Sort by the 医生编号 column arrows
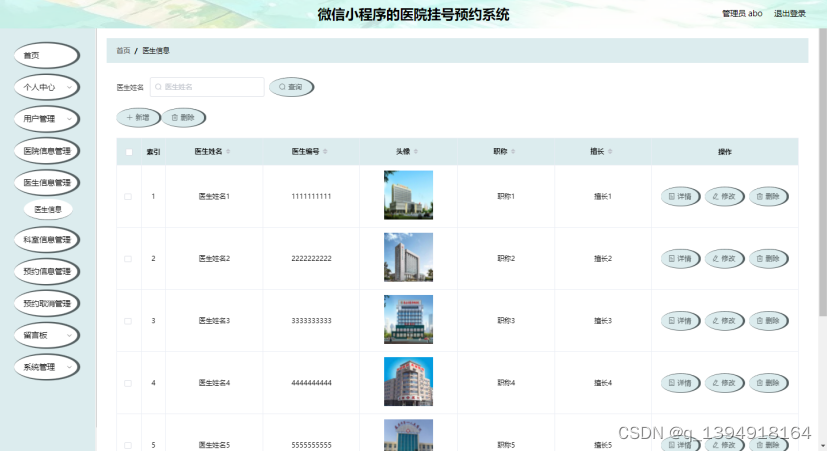827x451 pixels. click(325, 151)
